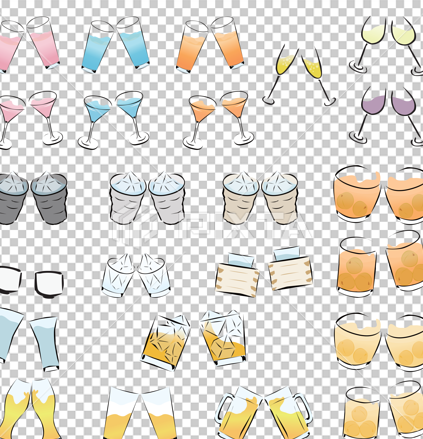Select the pink martini cocktail glasses
The height and width of the screenshot is (439, 423).
(31, 120)
